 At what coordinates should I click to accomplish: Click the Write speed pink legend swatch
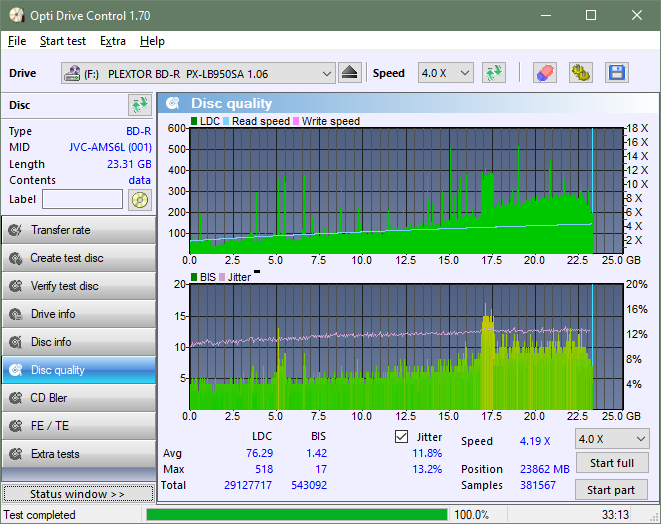[x=296, y=121]
